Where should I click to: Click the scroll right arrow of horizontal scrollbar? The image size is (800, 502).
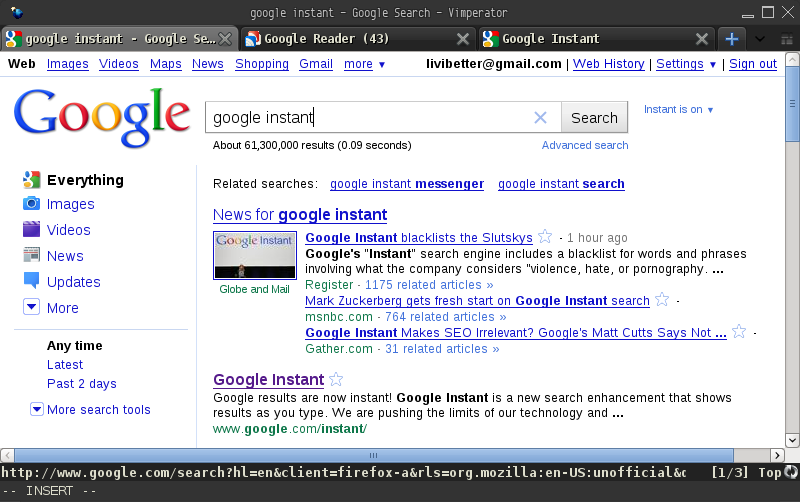click(777, 455)
